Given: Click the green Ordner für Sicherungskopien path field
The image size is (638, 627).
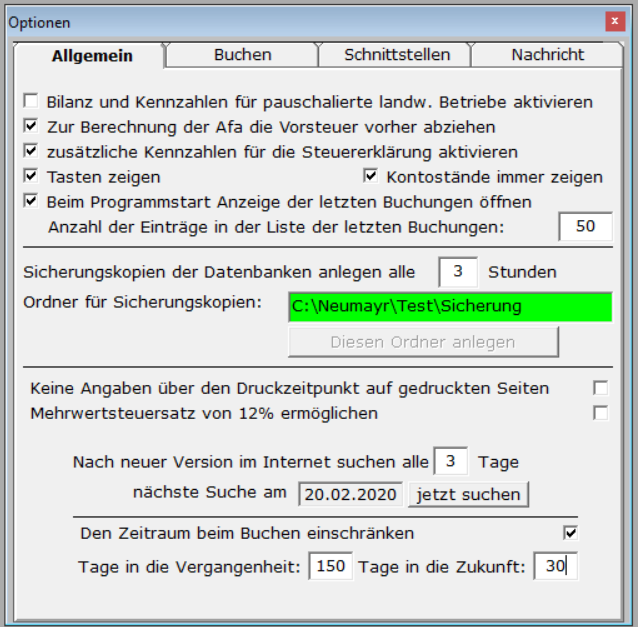Looking at the screenshot, I should pos(450,307).
